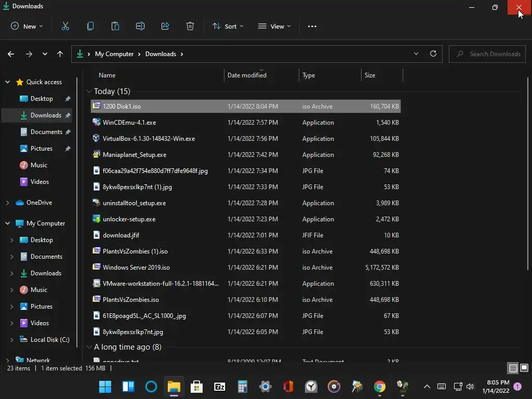
Task: Expand the OneDrive tree node
Action: [7, 203]
